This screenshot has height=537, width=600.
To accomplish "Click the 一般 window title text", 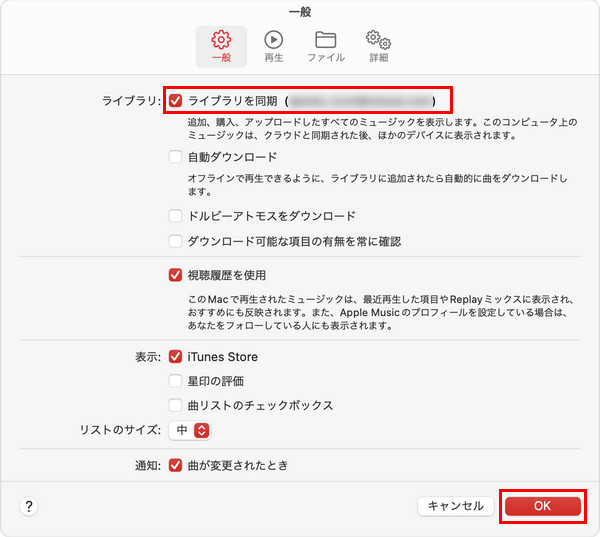I will 300,12.
